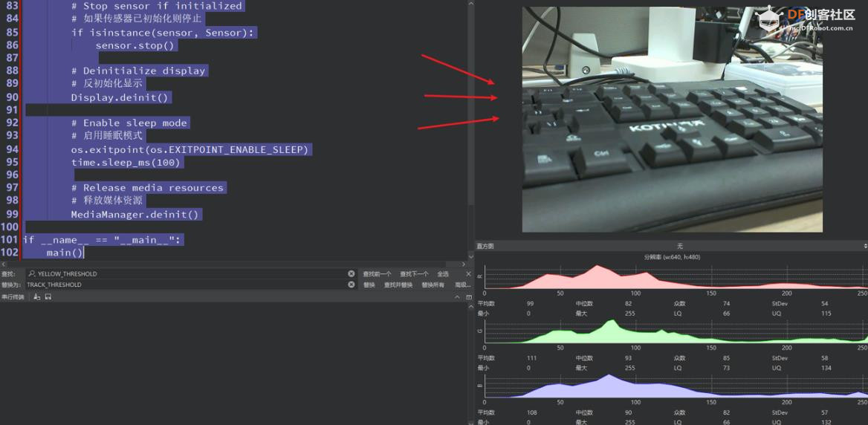Viewport: 868px width, 425px height.
Task: Click 查找下一个 to find next match
Action: pos(414,273)
